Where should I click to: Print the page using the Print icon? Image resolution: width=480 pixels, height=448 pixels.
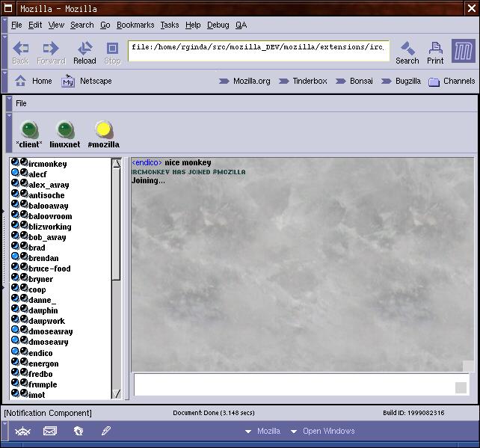(x=435, y=49)
